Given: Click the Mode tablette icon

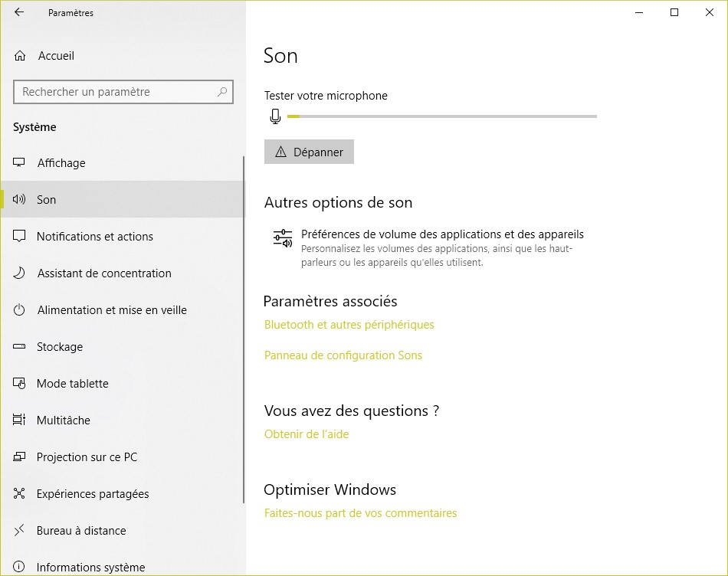Looking at the screenshot, I should click(20, 384).
